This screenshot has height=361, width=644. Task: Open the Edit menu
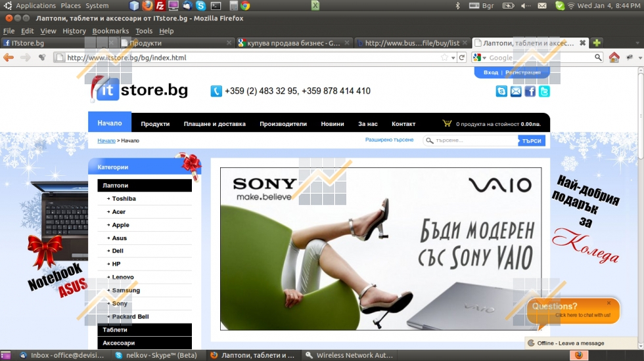28,31
